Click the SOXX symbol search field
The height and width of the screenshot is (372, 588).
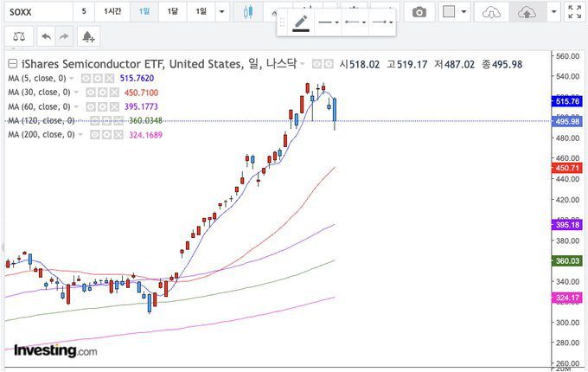39,12
